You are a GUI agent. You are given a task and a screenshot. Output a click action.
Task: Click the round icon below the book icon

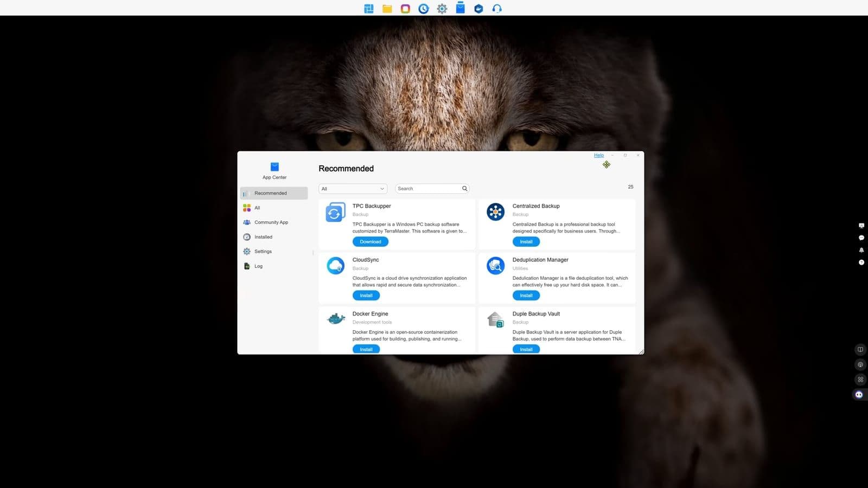coord(860,364)
